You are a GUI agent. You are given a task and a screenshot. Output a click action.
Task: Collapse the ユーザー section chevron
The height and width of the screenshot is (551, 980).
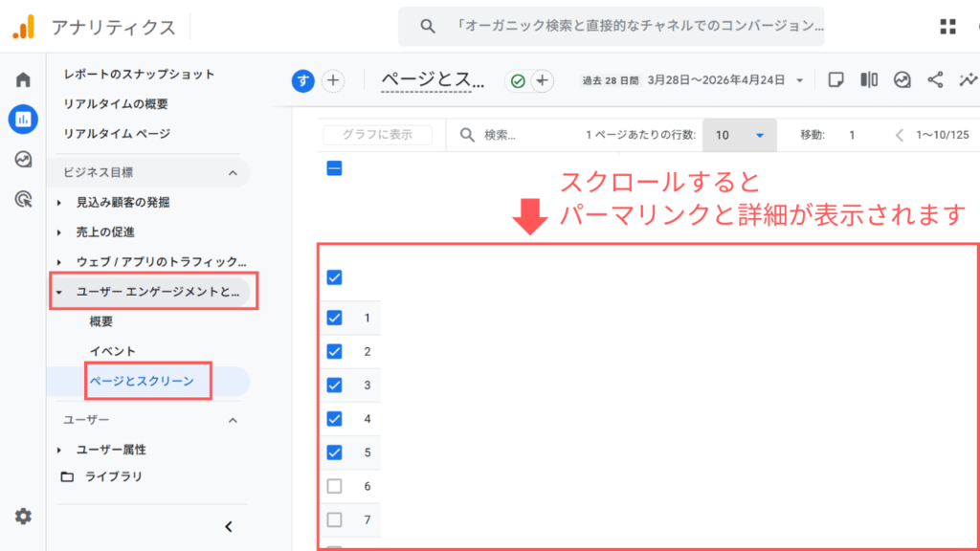[233, 421]
